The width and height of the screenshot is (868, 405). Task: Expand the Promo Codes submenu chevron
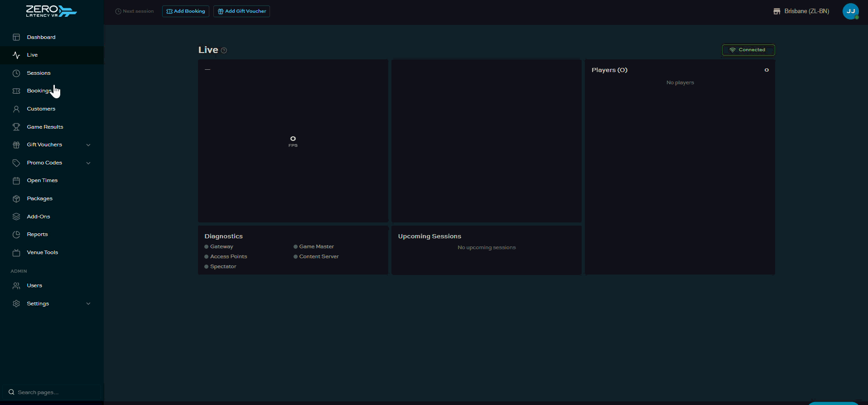coord(88,163)
